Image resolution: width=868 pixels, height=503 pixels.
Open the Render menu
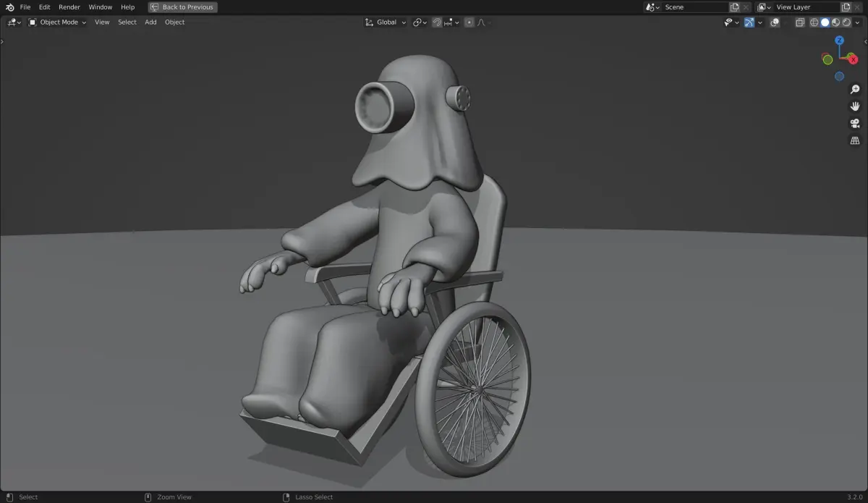(69, 7)
